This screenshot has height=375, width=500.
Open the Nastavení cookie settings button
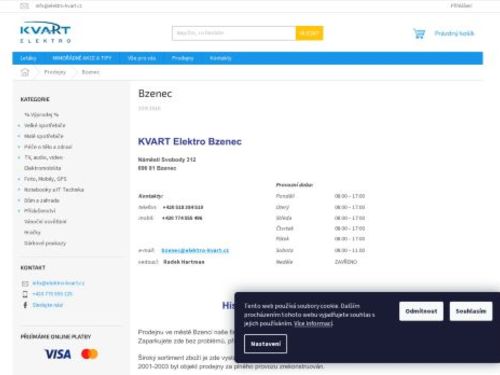tap(265, 344)
